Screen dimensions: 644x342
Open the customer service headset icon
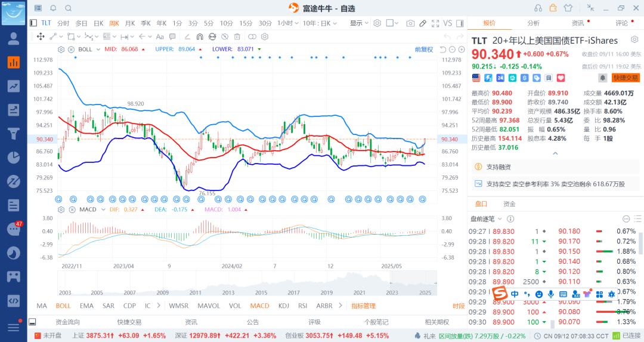(x=538, y=8)
